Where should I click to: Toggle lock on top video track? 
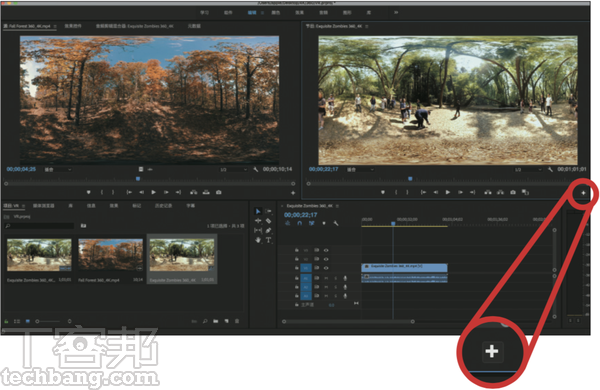[297, 250]
